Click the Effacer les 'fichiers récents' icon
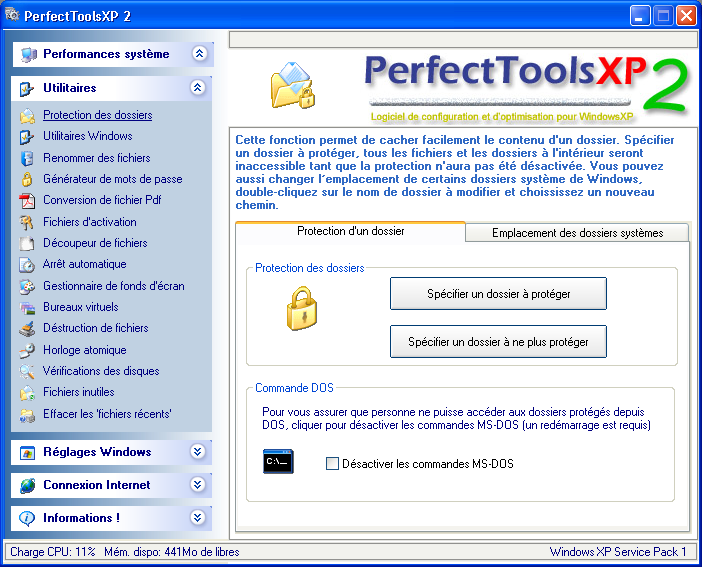The height and width of the screenshot is (567, 702). (x=27, y=415)
